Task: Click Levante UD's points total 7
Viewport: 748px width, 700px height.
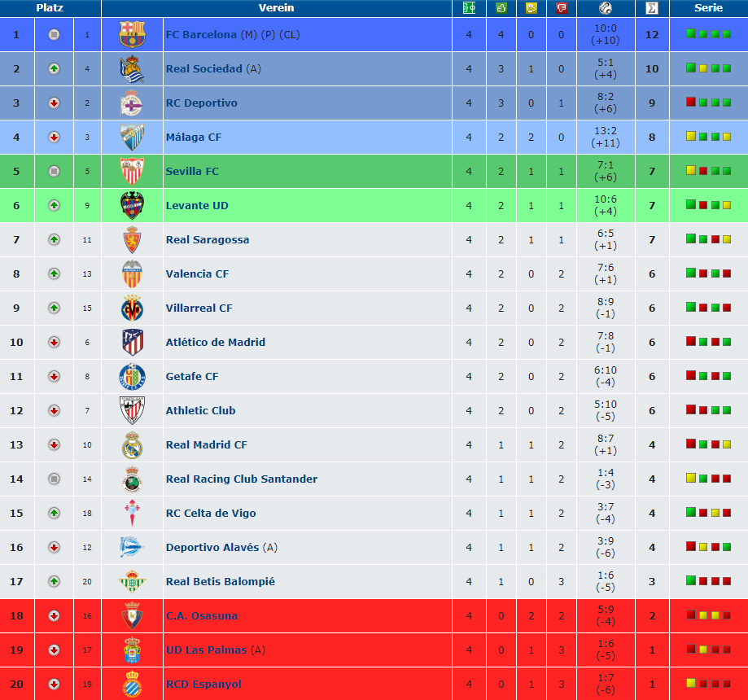Action: [652, 206]
